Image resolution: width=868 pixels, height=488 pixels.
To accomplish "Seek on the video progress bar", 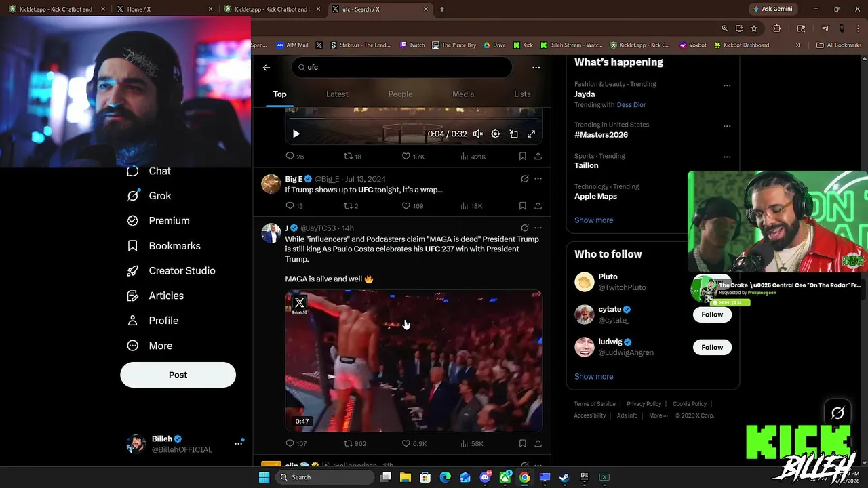I will point(414,119).
